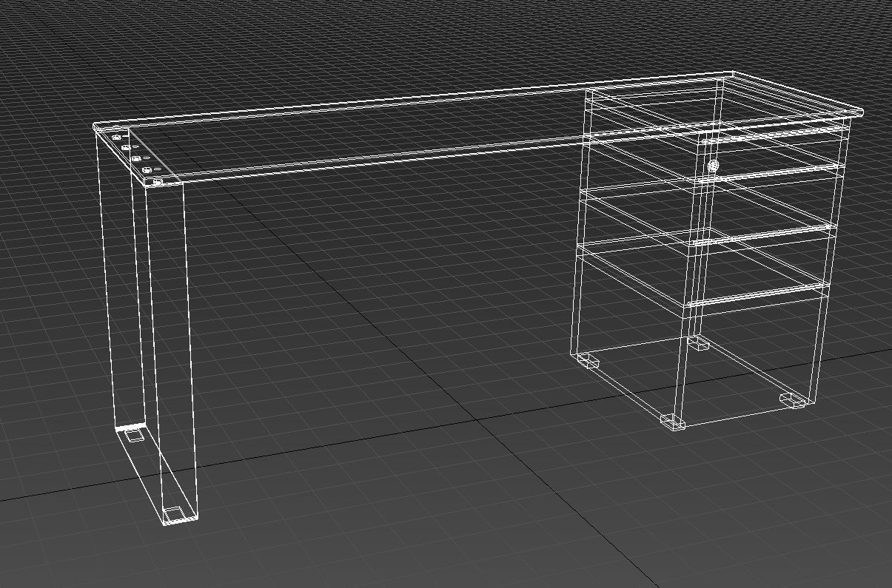892x588 pixels.
Task: Select the far-right caster under the drawer cabinet
Action: click(x=792, y=400)
